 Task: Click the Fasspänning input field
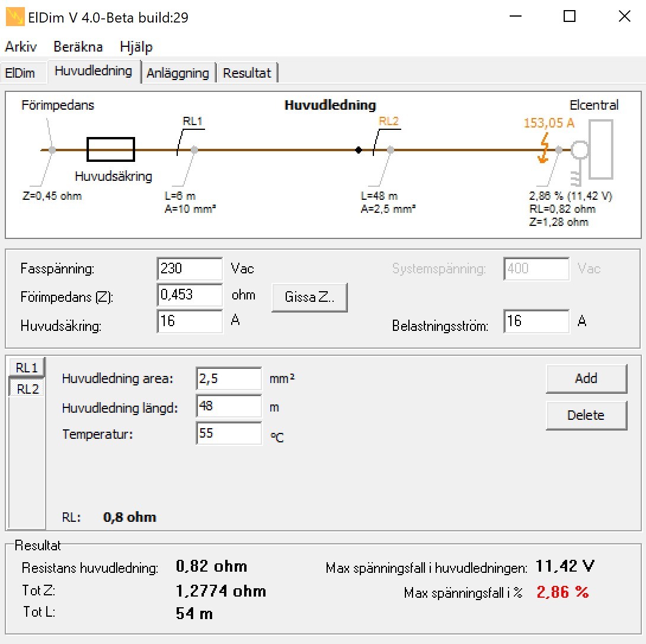pos(190,269)
